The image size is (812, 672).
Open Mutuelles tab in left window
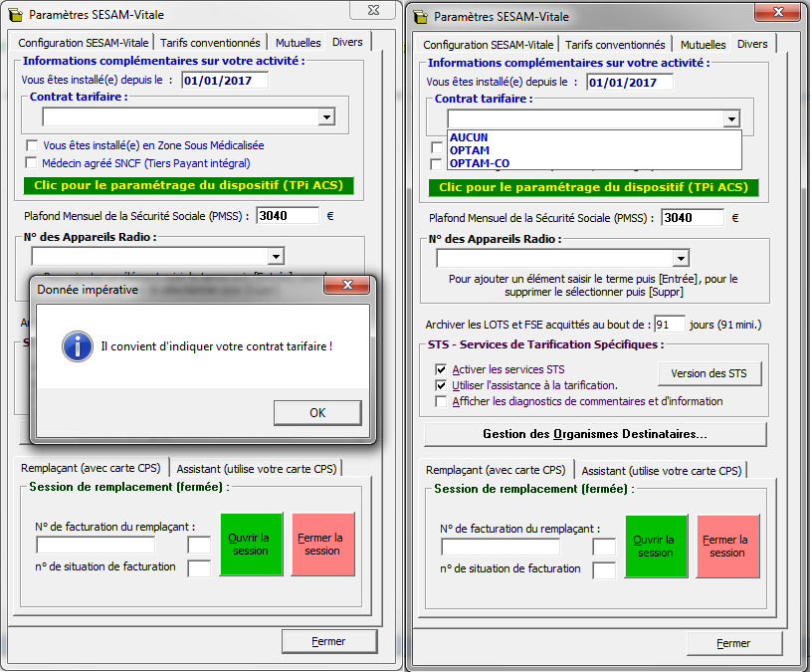point(298,43)
